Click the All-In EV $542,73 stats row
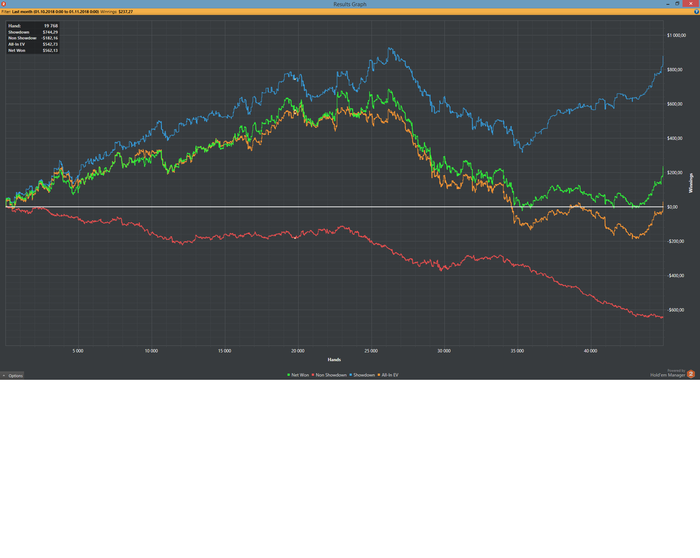Image resolution: width=700 pixels, height=558 pixels. pyautogui.click(x=33, y=44)
